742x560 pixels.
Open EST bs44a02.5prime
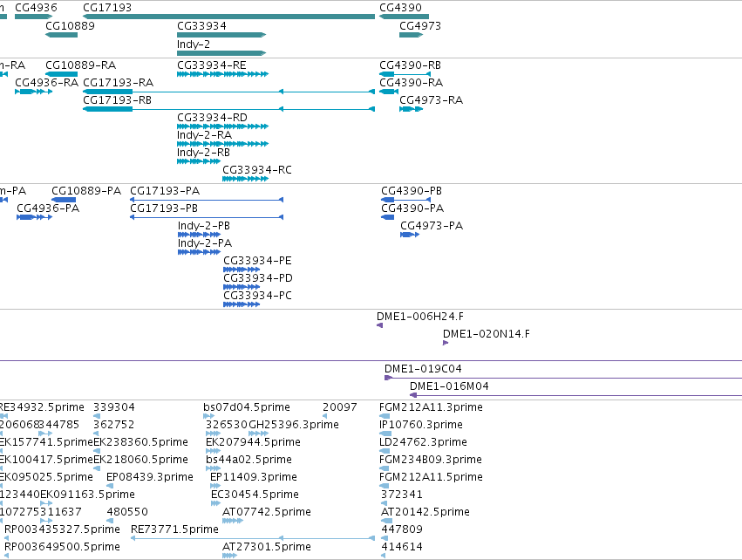coord(248,460)
